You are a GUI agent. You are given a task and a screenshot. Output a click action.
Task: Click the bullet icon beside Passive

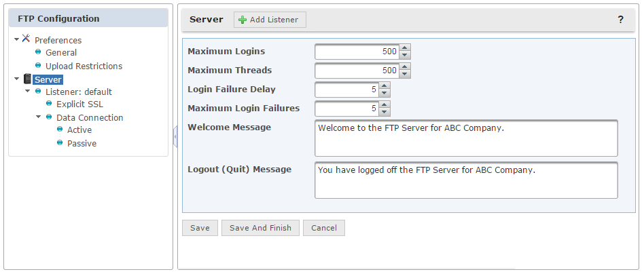tap(60, 142)
